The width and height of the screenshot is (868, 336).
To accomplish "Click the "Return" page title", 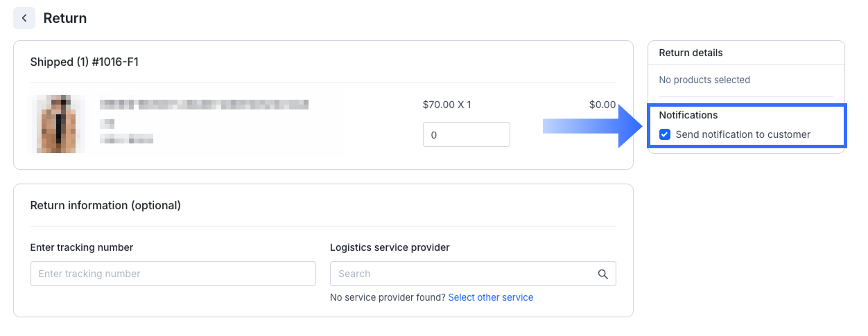I will pos(65,18).
